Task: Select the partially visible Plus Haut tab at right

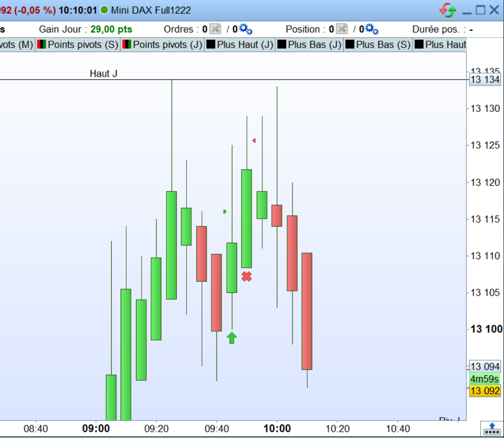Action: pos(440,45)
